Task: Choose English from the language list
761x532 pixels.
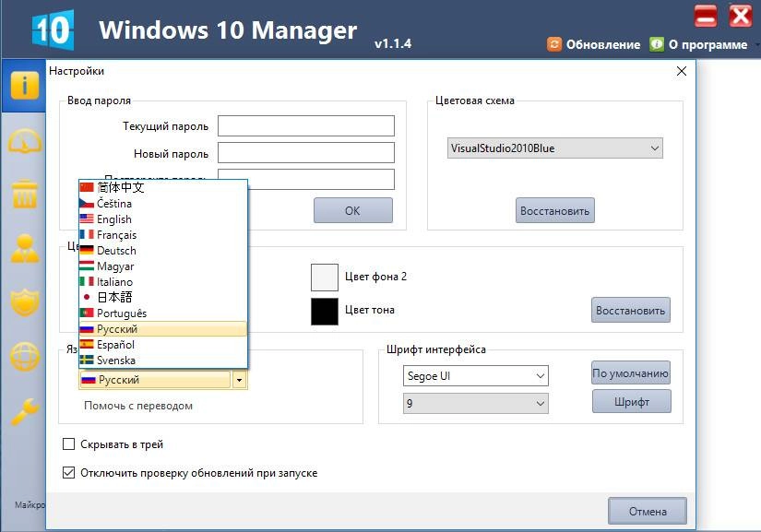Action: coord(163,219)
